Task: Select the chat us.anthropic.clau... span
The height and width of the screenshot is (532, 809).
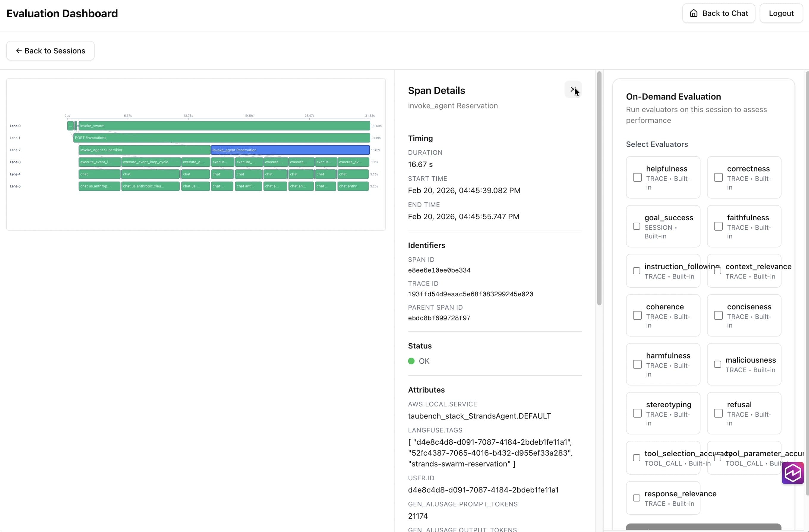Action: pyautogui.click(x=150, y=186)
